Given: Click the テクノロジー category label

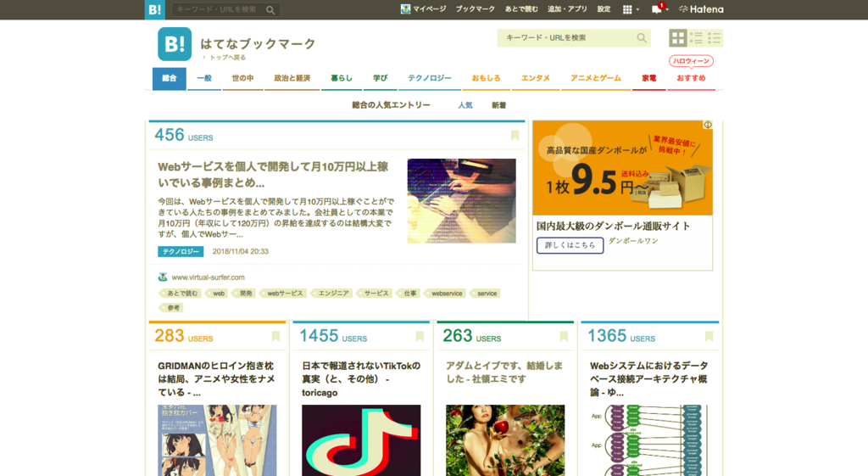Looking at the screenshot, I should tap(181, 252).
